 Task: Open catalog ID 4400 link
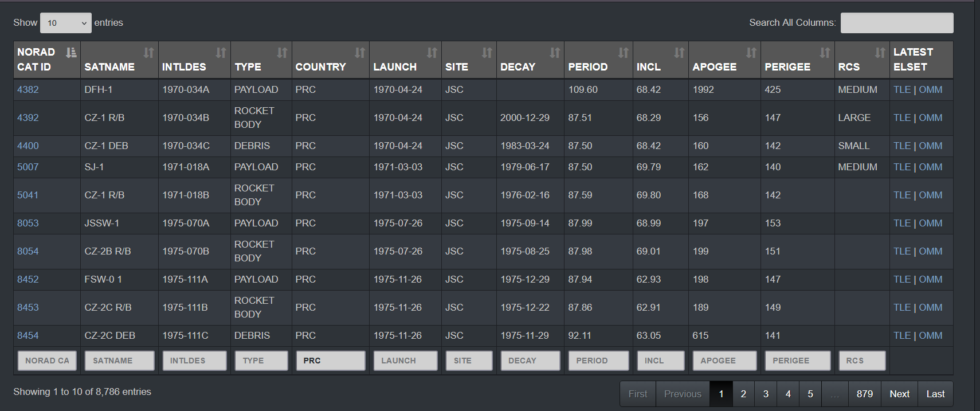point(28,146)
